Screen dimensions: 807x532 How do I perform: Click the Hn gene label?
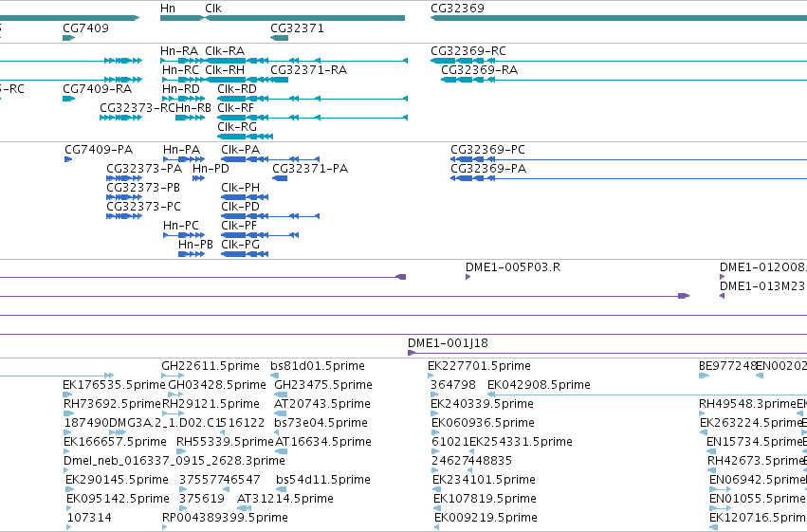[168, 9]
